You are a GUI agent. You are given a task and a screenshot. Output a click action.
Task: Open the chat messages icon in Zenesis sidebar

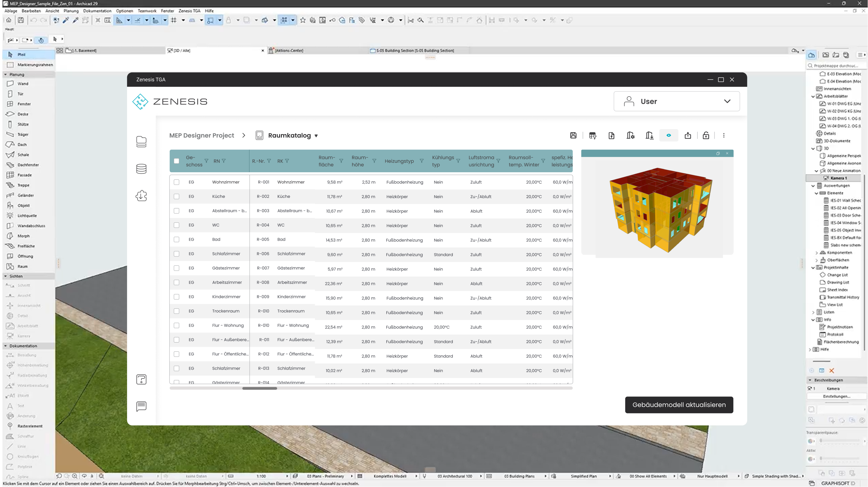pyautogui.click(x=141, y=406)
